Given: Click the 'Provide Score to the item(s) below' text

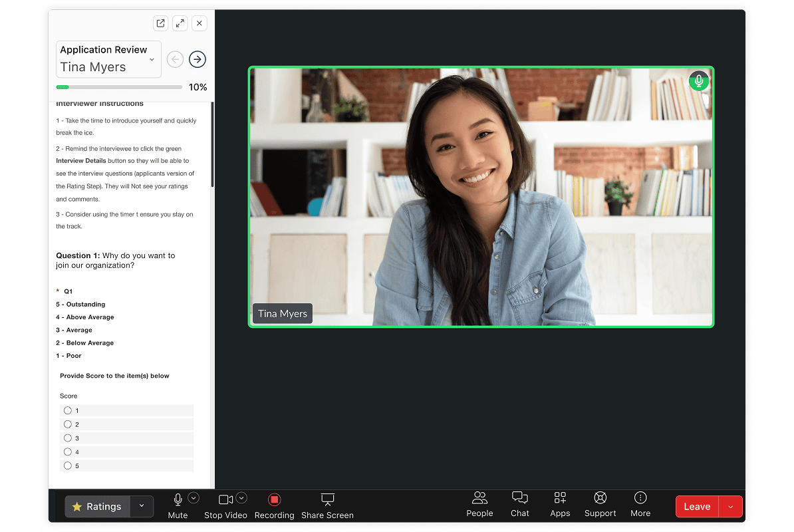Looking at the screenshot, I should [x=114, y=376].
